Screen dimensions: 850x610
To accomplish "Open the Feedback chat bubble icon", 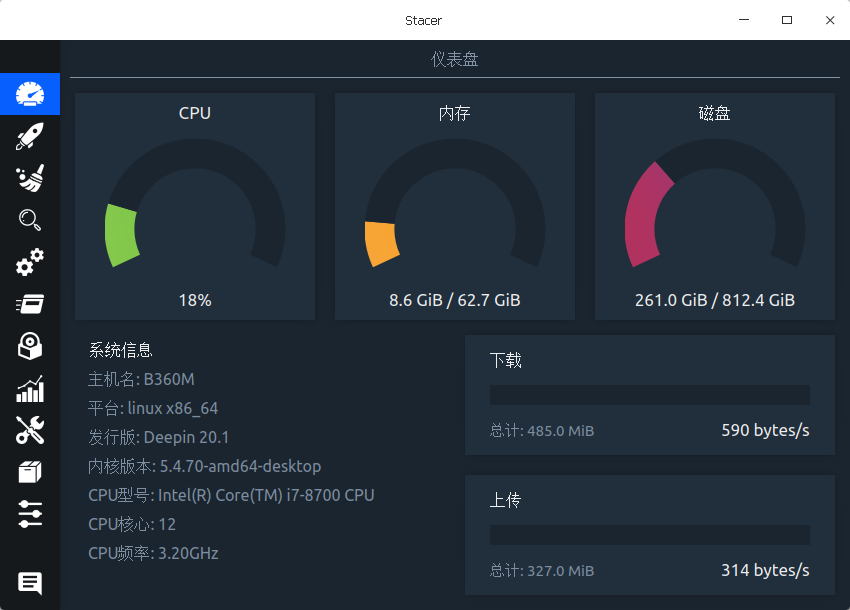I will coord(30,583).
